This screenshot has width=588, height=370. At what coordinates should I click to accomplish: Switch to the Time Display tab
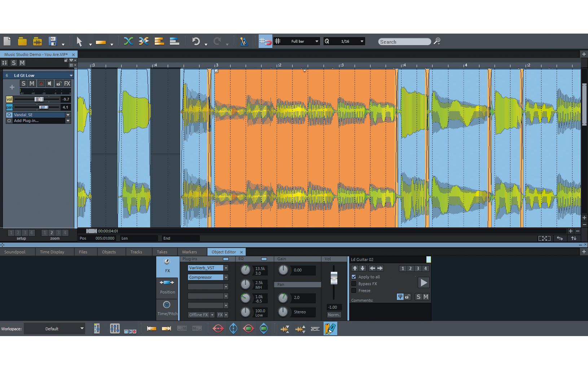[x=52, y=252]
